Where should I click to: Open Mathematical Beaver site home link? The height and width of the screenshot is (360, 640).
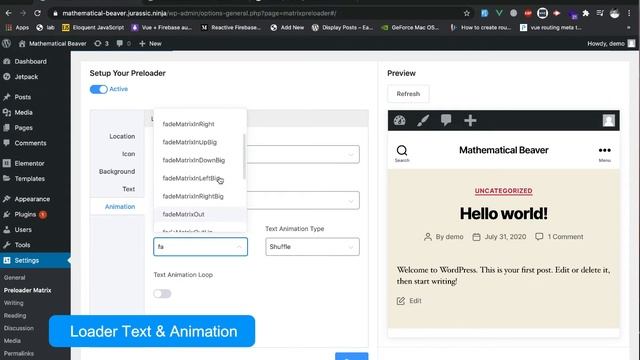click(x=53, y=43)
